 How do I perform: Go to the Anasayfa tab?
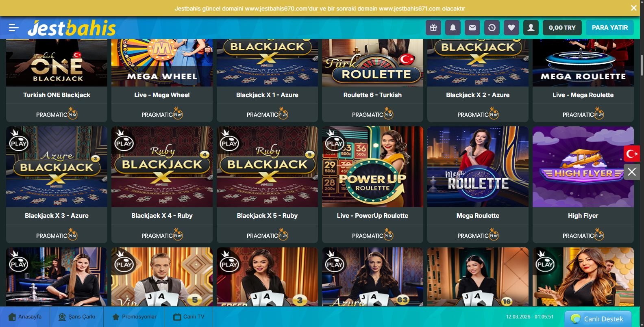click(x=25, y=317)
